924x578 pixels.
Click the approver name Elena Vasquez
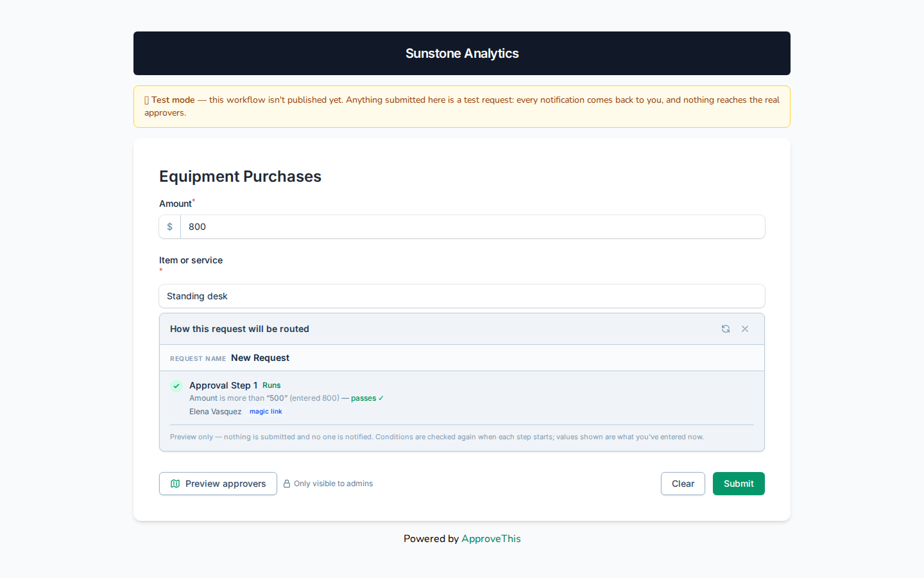[x=216, y=412]
